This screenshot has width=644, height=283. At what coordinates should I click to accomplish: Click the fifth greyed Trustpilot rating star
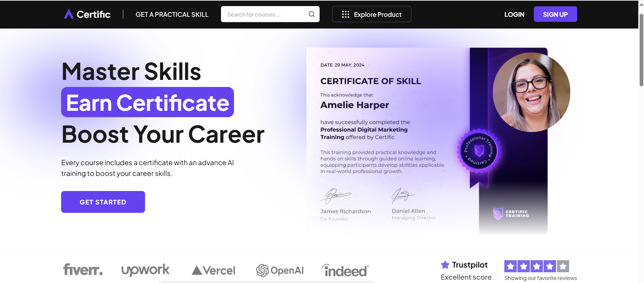coord(563,266)
